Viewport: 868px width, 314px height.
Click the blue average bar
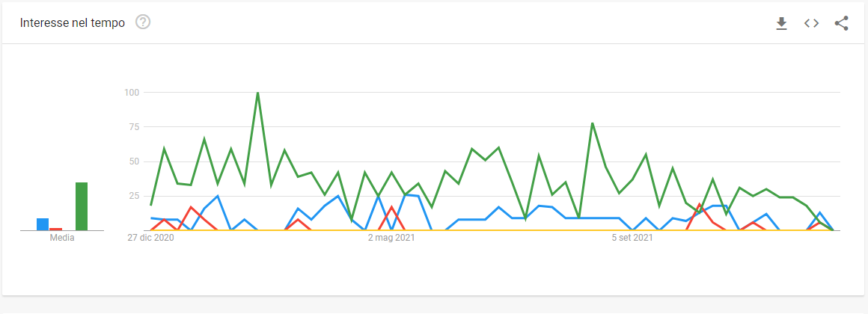coord(43,224)
